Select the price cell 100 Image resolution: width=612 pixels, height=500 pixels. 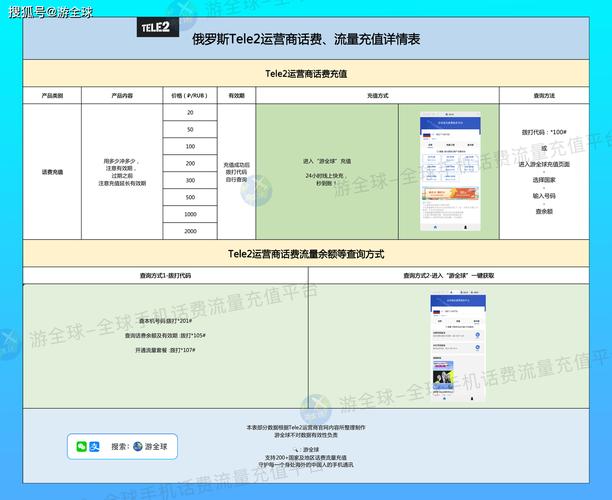190,146
